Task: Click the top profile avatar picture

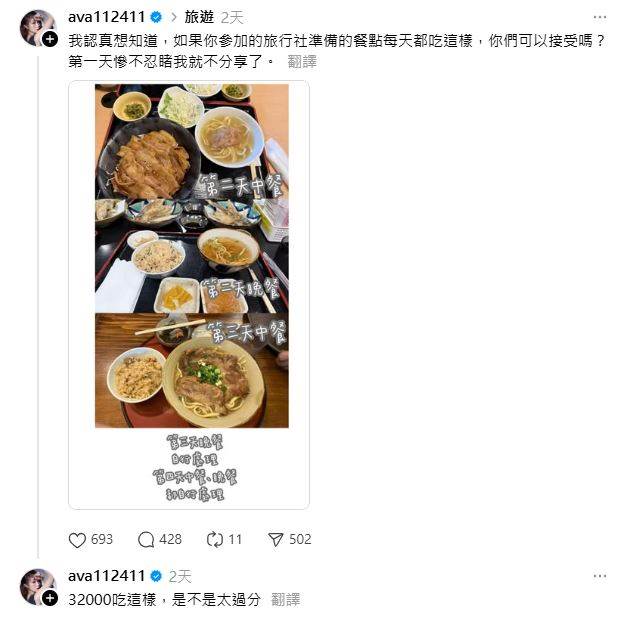Action: [x=37, y=28]
